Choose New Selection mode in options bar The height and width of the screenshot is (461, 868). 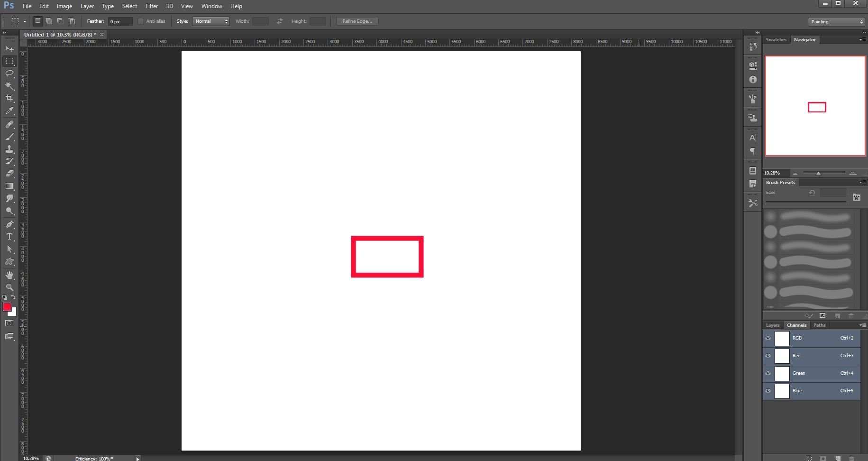(x=38, y=21)
